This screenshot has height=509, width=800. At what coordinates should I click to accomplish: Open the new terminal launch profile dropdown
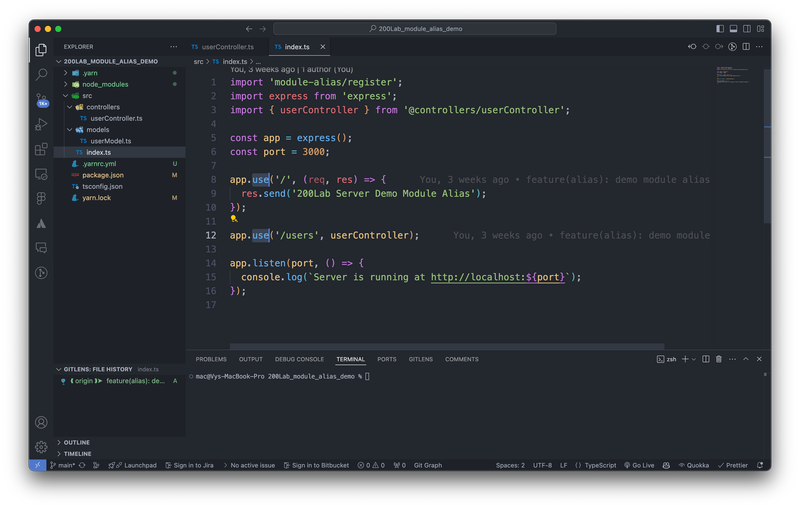tap(695, 359)
